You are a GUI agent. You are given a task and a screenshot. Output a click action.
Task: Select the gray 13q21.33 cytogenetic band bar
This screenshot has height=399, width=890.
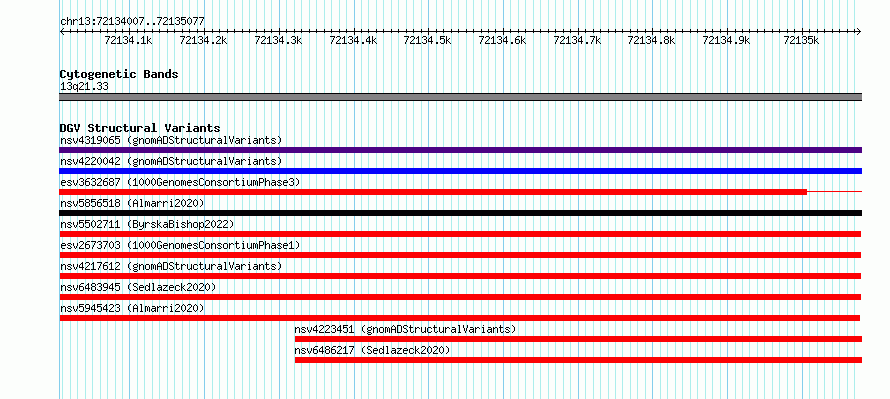460,97
